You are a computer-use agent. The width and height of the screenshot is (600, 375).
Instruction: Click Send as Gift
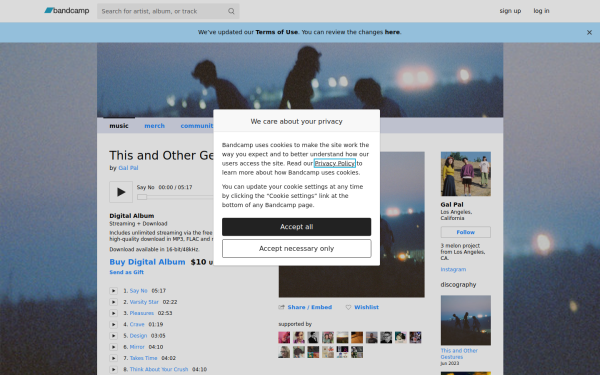tap(127, 272)
